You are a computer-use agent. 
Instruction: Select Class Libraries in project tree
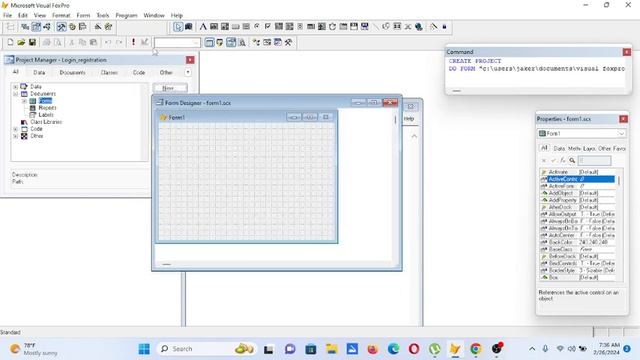[x=46, y=122]
